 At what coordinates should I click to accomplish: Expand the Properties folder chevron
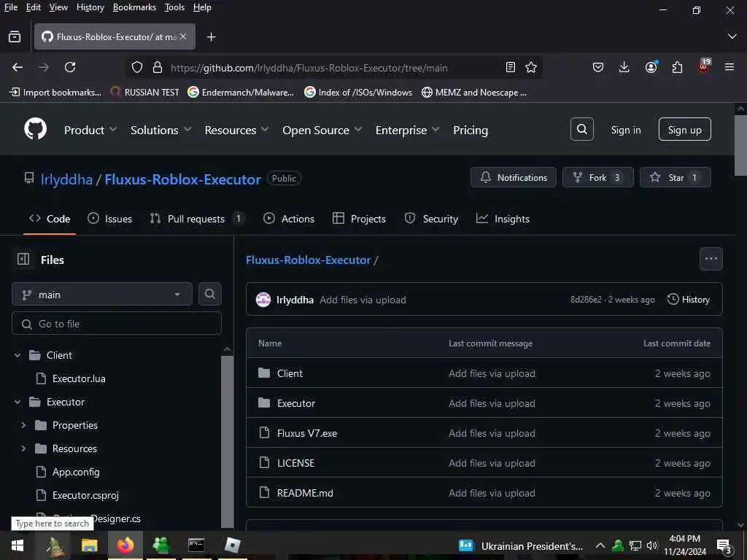(x=23, y=425)
